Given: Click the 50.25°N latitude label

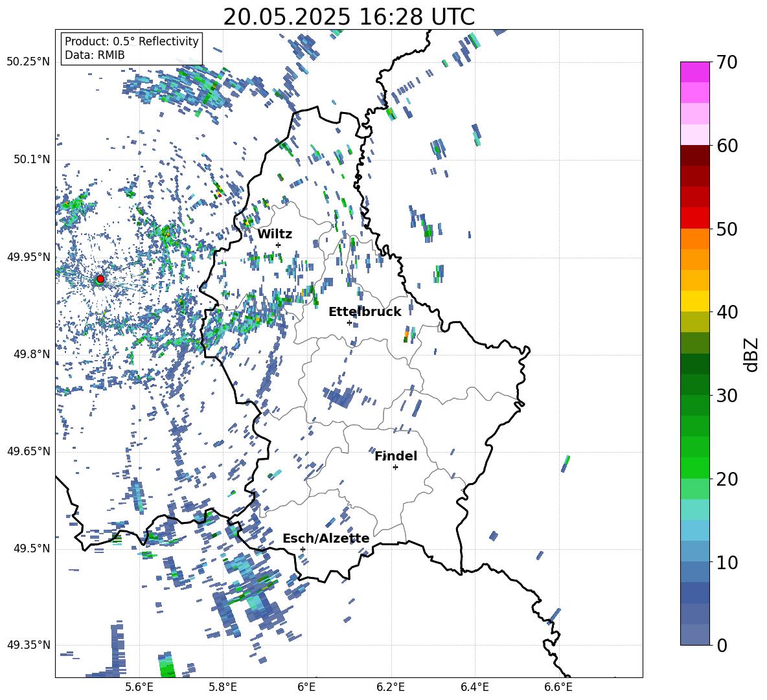Looking at the screenshot, I should click(29, 62).
